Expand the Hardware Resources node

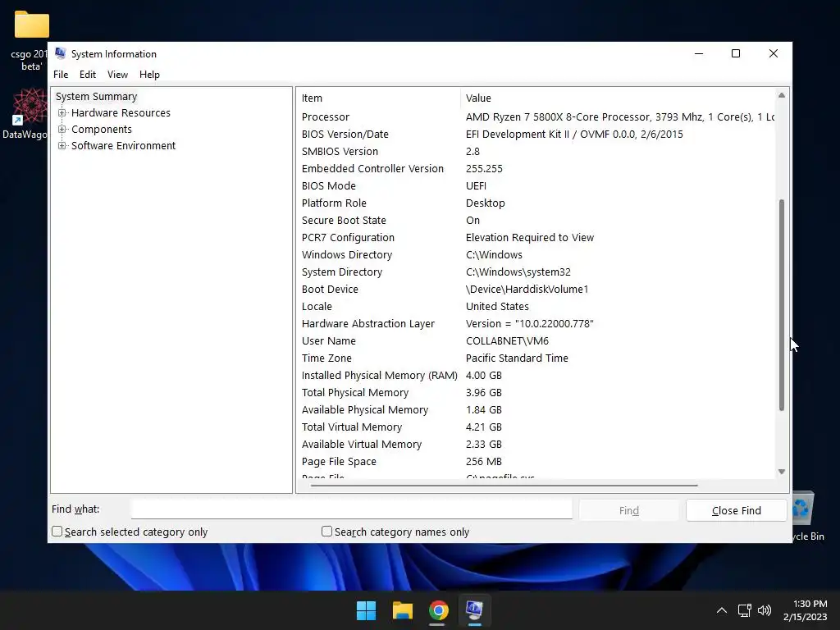point(62,113)
